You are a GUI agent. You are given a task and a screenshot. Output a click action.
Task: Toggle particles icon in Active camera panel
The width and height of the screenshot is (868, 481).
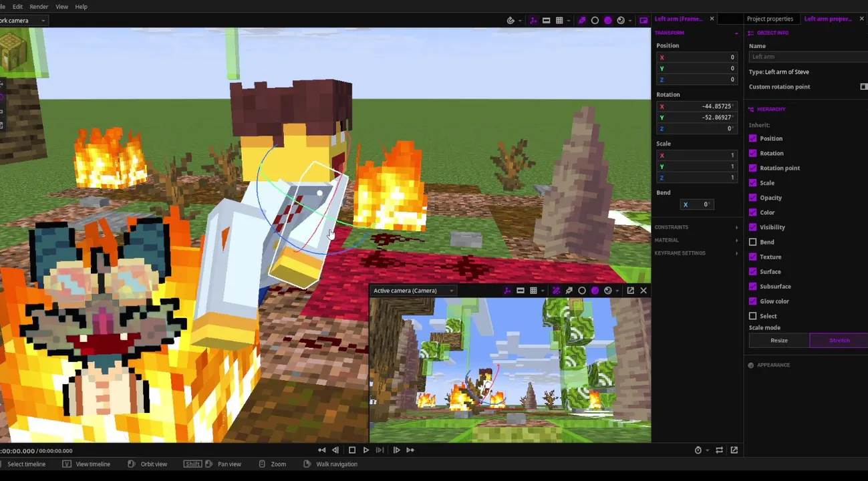tap(556, 291)
